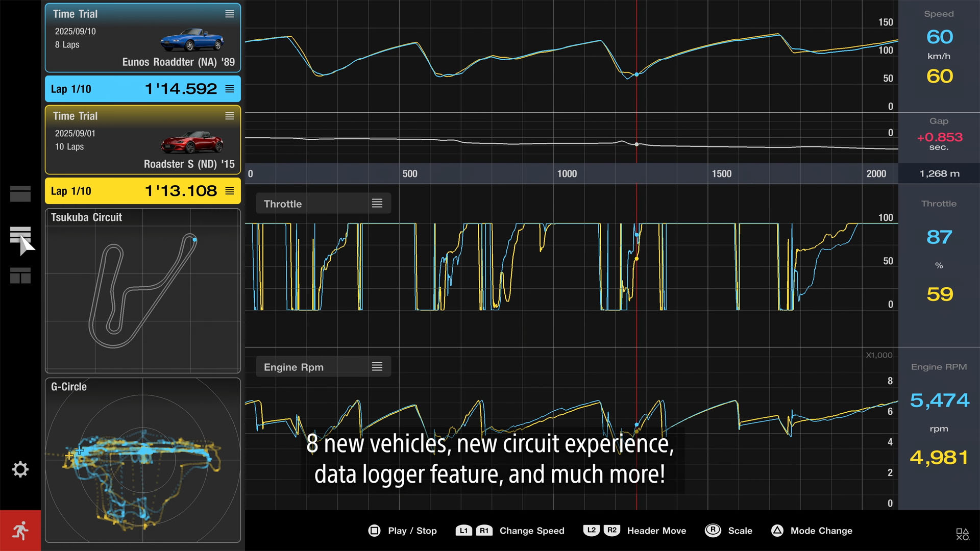Open the settings gear in left sidebar

[x=20, y=469]
